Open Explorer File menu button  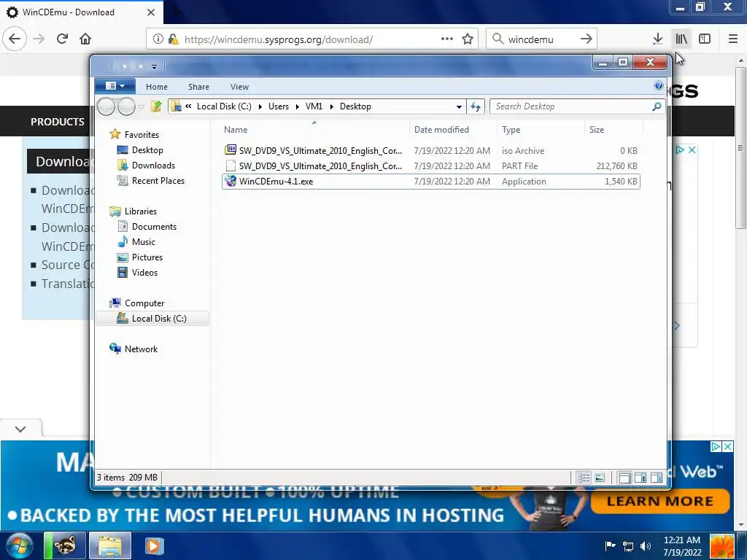pyautogui.click(x=115, y=86)
